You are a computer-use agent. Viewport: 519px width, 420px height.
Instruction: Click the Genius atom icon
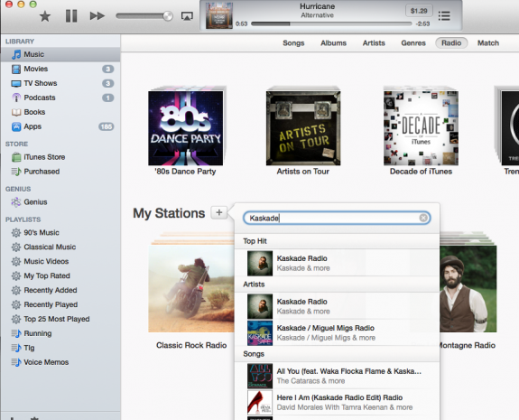point(16,202)
